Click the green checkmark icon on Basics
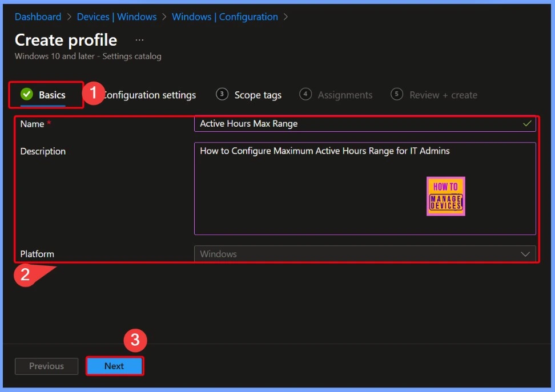555x392 pixels. (x=26, y=95)
